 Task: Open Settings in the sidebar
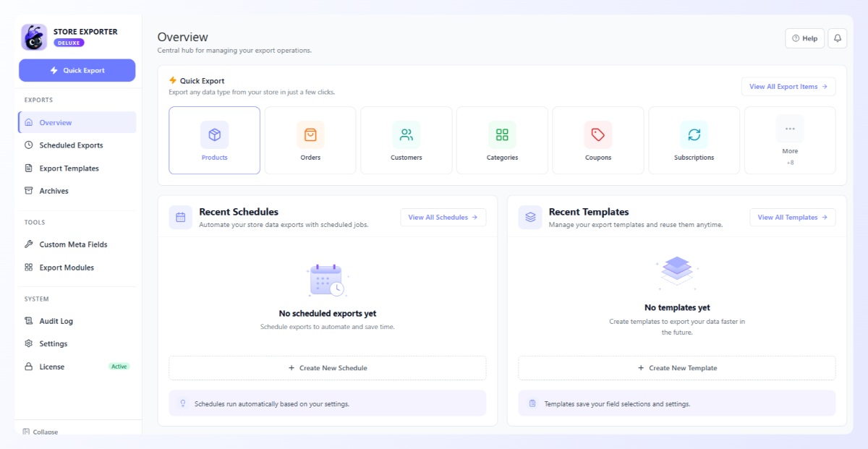(77, 343)
